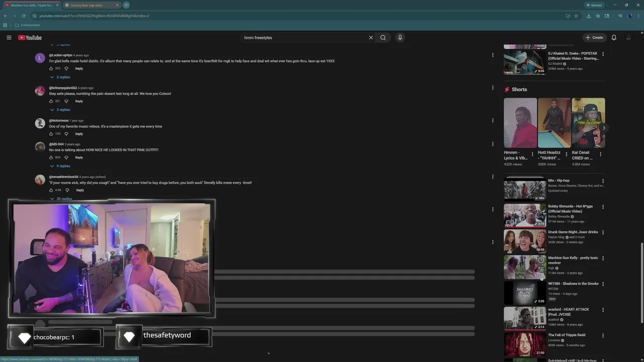The height and width of the screenshot is (362, 644).
Task: Open action menu for @Locker-up9po comment
Action: tap(493, 55)
